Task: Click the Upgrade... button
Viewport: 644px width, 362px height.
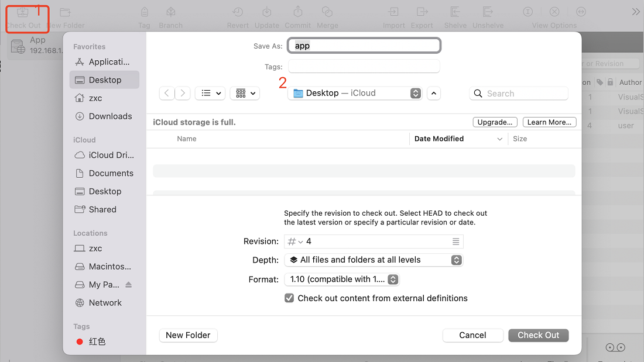Action: [x=495, y=122]
